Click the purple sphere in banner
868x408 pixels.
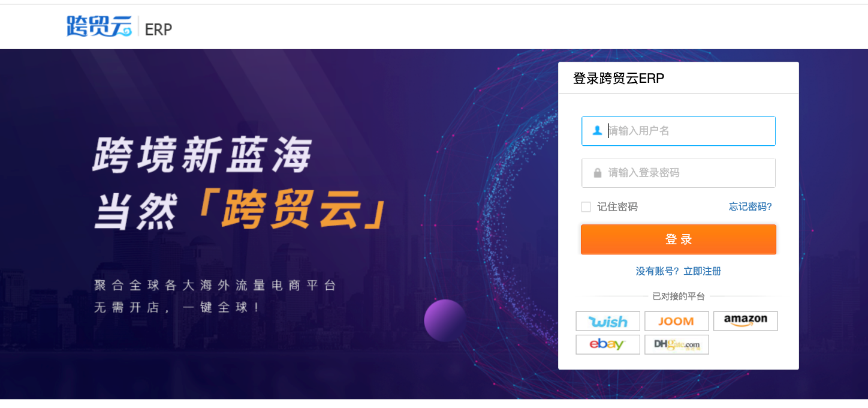445,320
